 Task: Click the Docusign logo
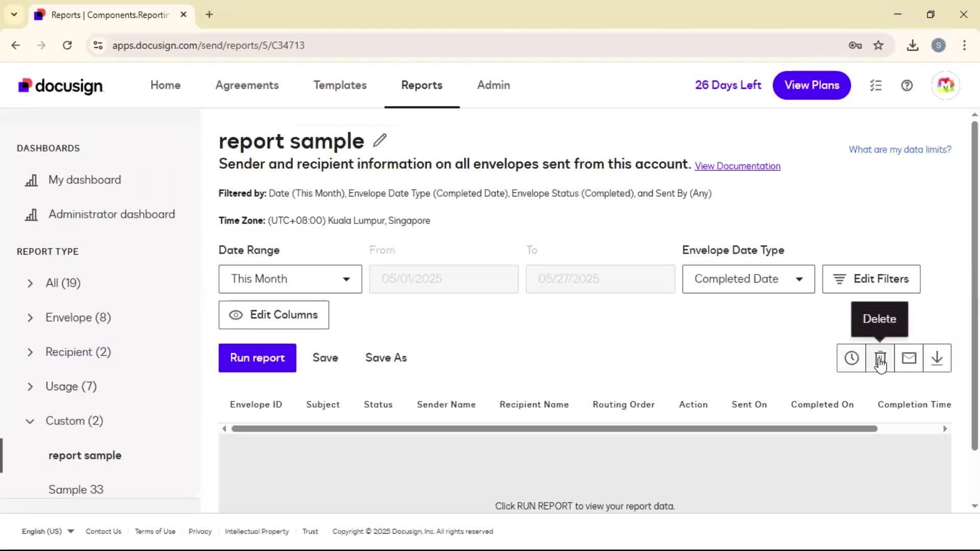coord(61,86)
